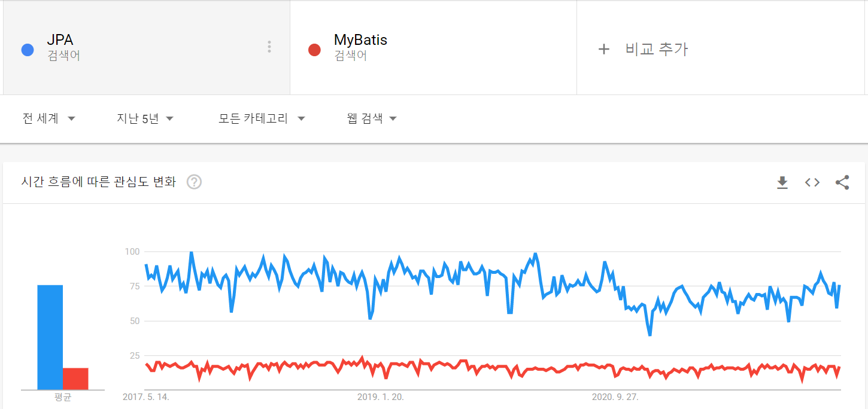Click the red MyBatis average bar

75,379
